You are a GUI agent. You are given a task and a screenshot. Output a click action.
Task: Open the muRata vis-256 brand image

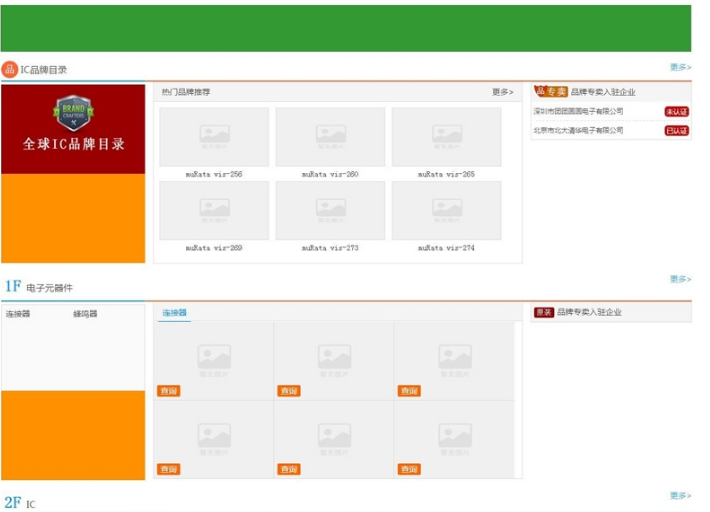coord(214,137)
